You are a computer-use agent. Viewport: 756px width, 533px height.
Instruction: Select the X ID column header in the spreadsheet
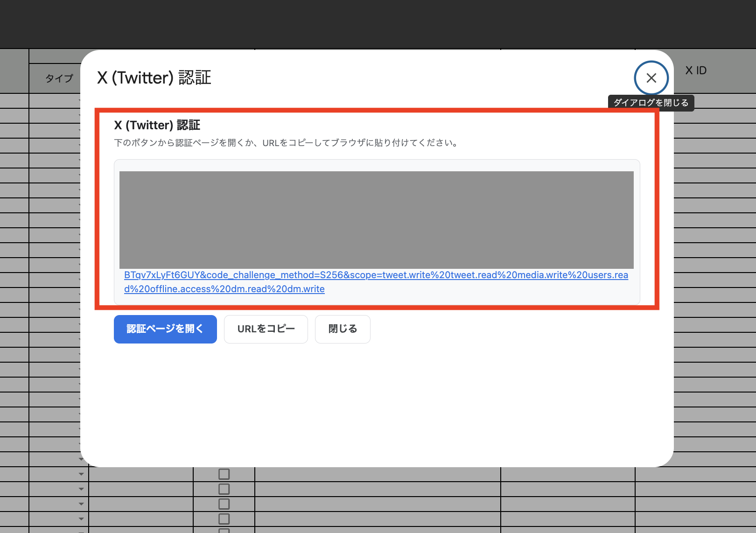pyautogui.click(x=696, y=70)
